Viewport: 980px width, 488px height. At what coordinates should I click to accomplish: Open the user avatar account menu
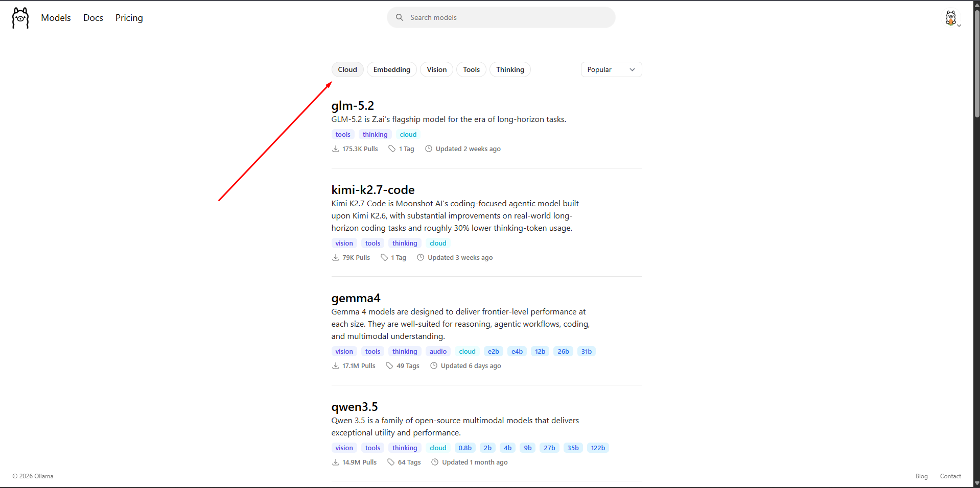click(951, 18)
